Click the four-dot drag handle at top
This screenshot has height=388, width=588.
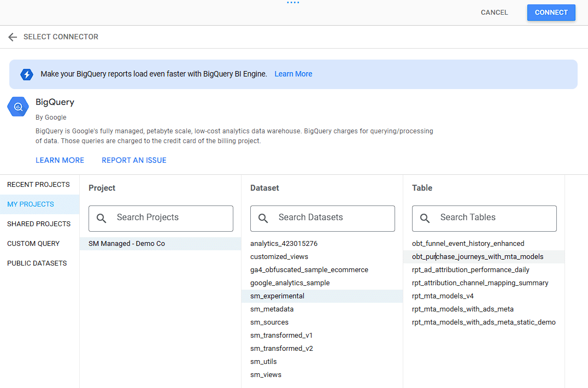click(293, 2)
